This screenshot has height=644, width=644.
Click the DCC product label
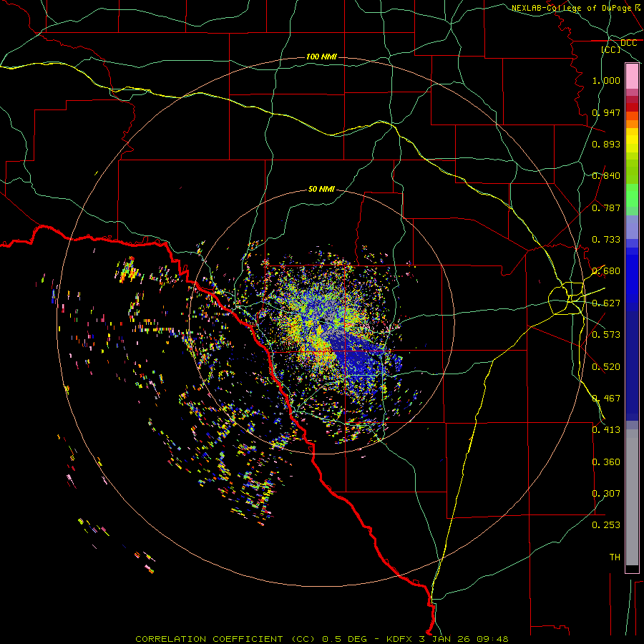click(628, 43)
